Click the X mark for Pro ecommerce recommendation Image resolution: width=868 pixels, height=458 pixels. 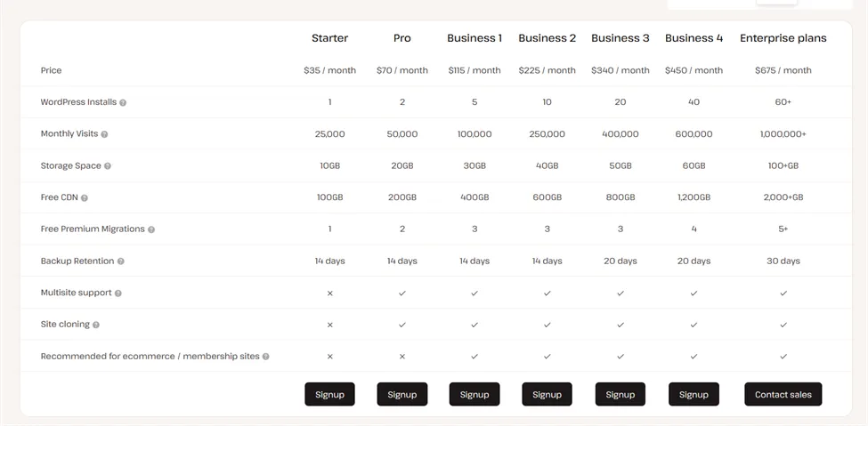tap(402, 357)
